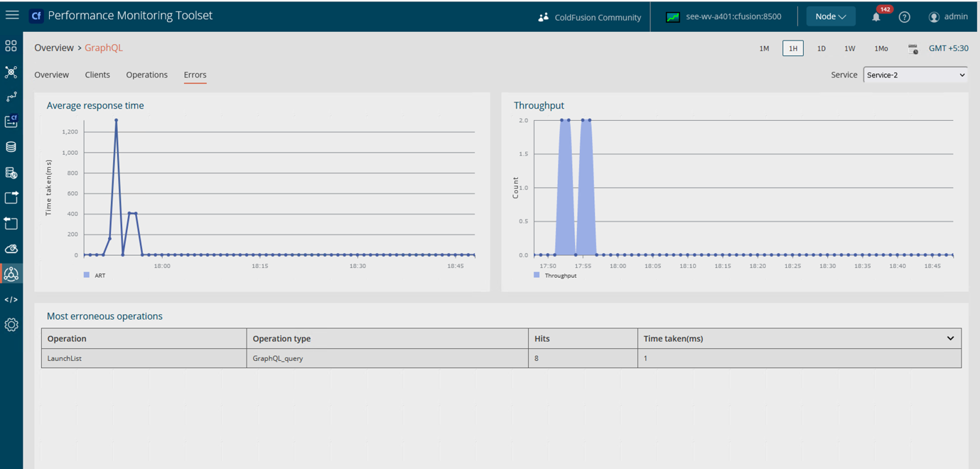Viewport: 980px width, 469px height.
Task: Expand the Node dropdown
Action: pyautogui.click(x=830, y=16)
